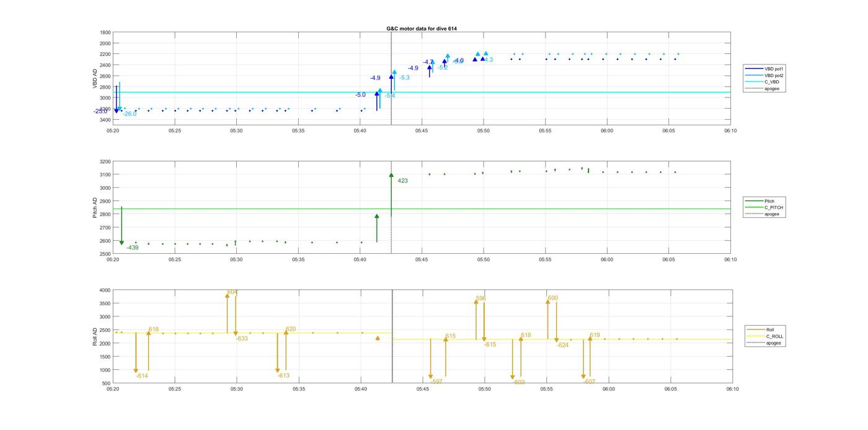Click the title 'G&C motor data for dive 614'
Image resolution: width=868 pixels, height=430 pixels.
pos(422,29)
